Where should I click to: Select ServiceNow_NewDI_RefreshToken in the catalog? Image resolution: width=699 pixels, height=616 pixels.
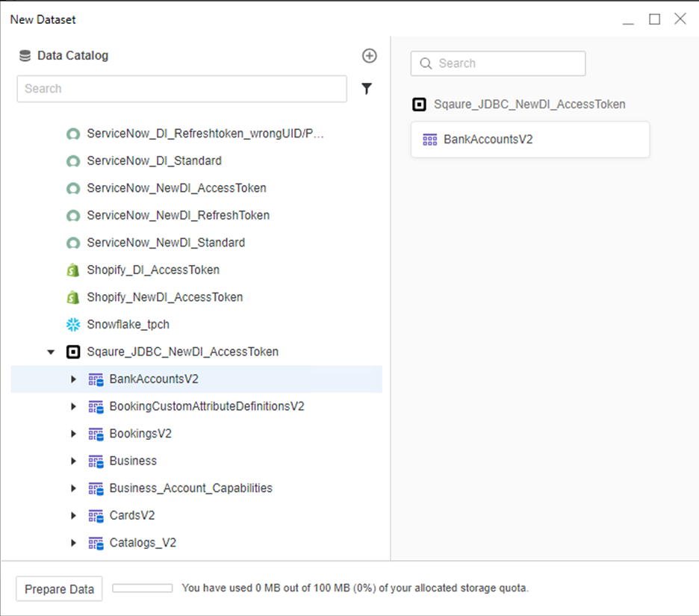[178, 216]
